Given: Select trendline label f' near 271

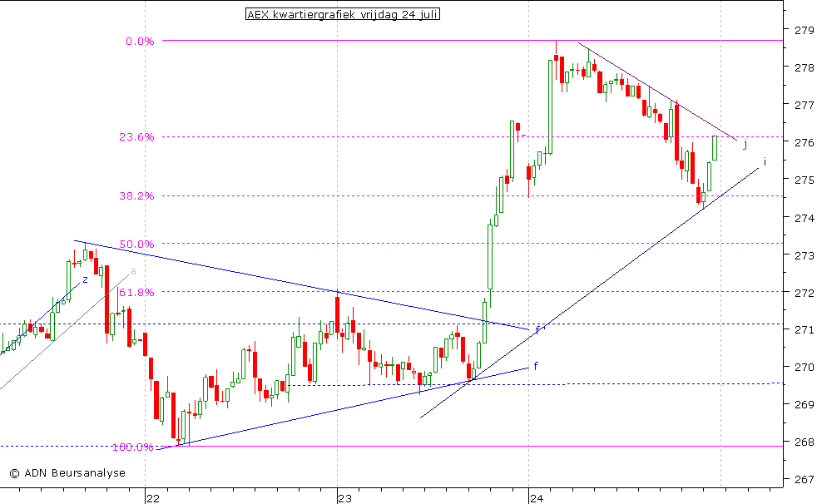Looking at the screenshot, I should pos(539,329).
